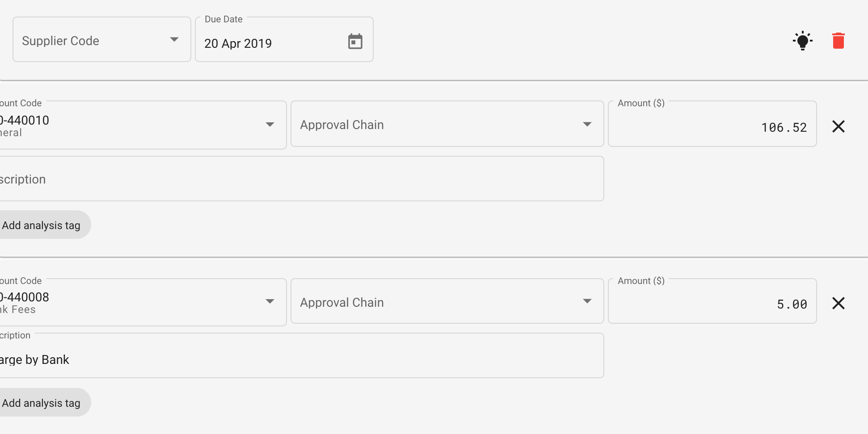Remove the 106.52 amount line
The width and height of the screenshot is (868, 434).
point(838,126)
